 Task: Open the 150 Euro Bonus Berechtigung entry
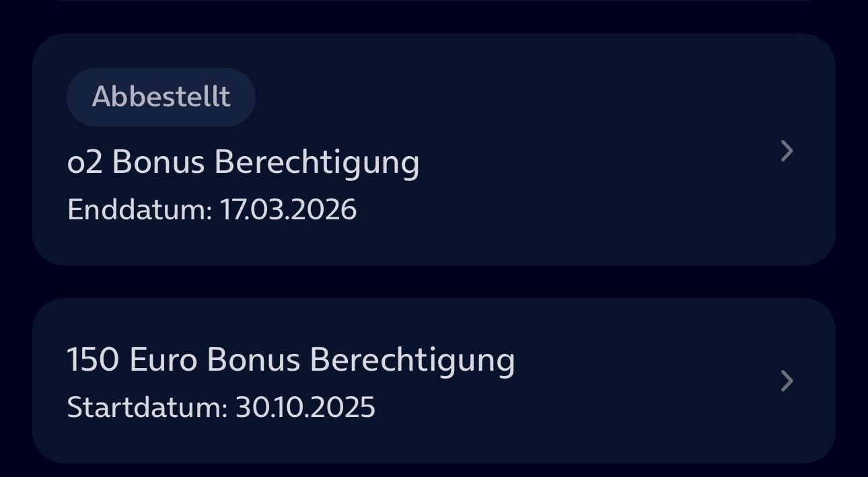(x=291, y=360)
